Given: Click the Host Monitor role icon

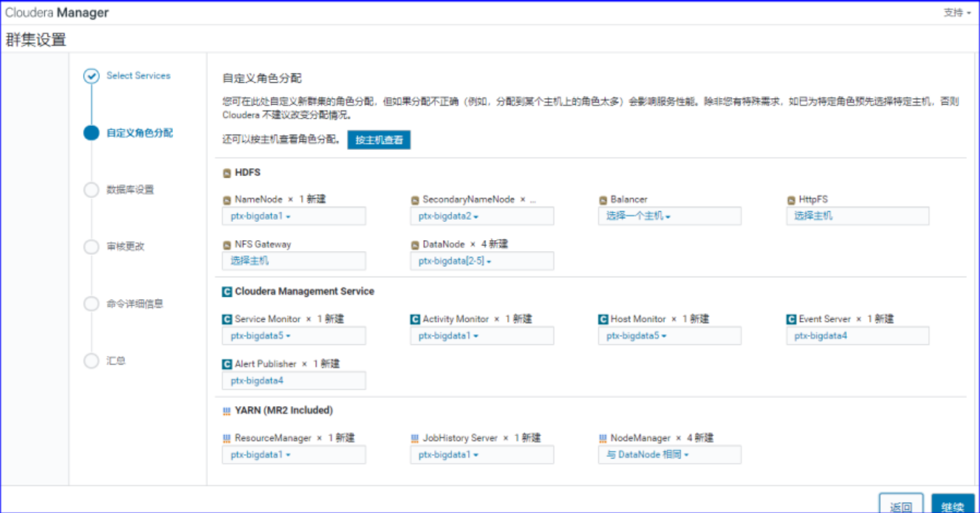Looking at the screenshot, I should point(603,319).
